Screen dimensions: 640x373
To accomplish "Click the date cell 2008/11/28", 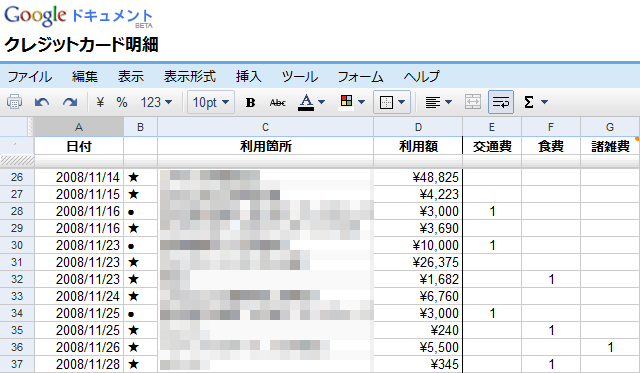I will point(79,364).
